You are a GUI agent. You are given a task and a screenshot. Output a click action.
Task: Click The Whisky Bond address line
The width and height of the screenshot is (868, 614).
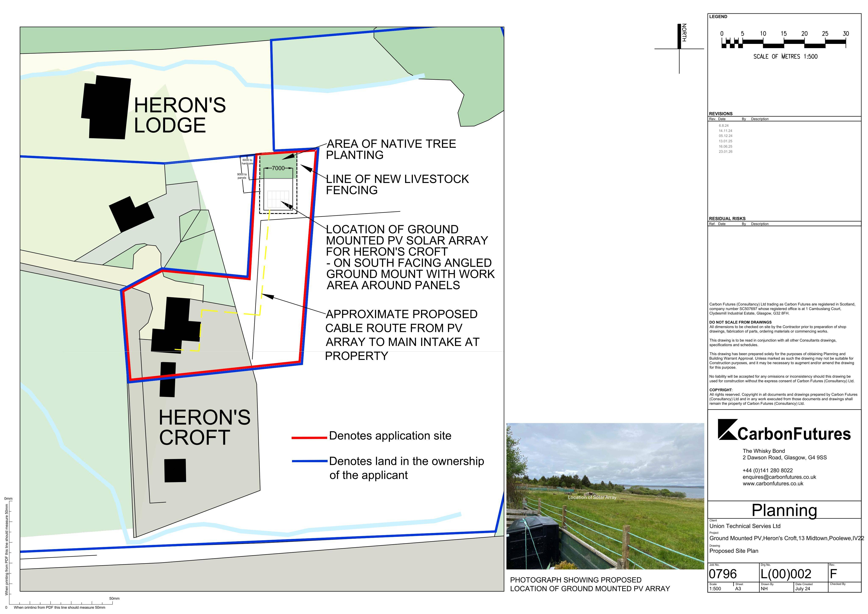[764, 451]
